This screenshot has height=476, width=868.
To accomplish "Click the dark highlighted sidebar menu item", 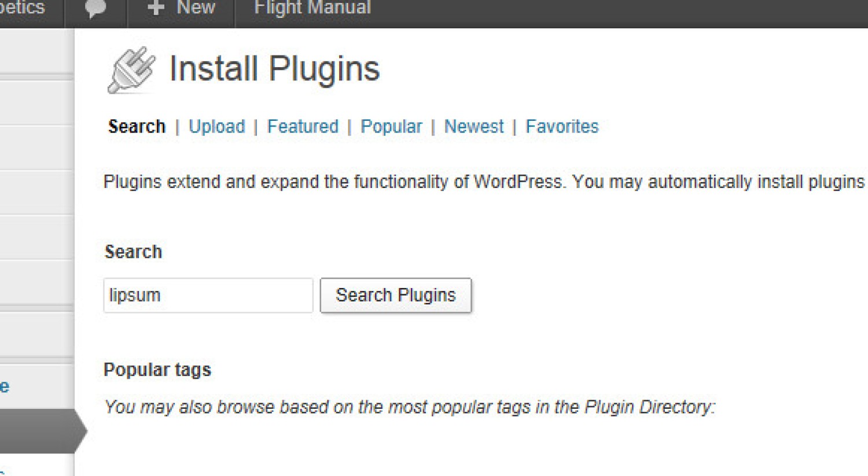I will [x=38, y=431].
